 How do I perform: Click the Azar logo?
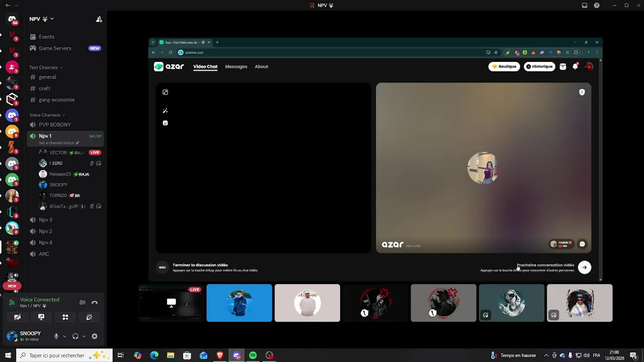tap(169, 66)
